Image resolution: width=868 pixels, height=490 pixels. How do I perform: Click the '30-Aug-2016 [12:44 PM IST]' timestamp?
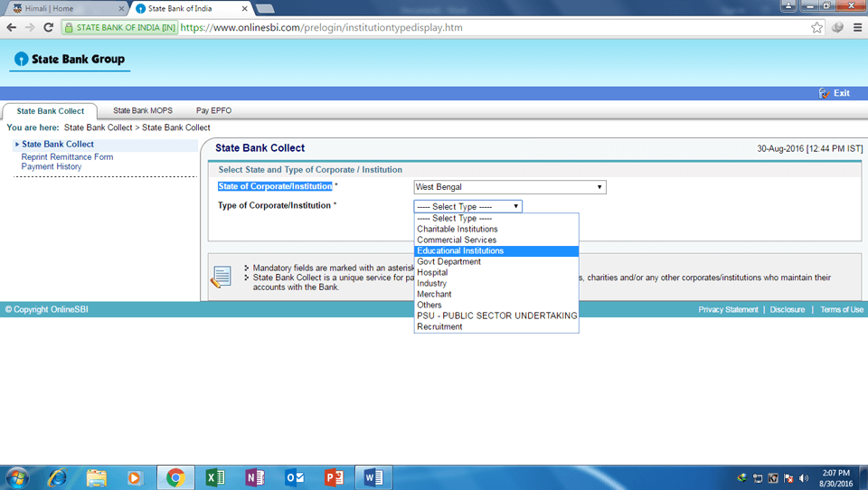pyautogui.click(x=810, y=148)
